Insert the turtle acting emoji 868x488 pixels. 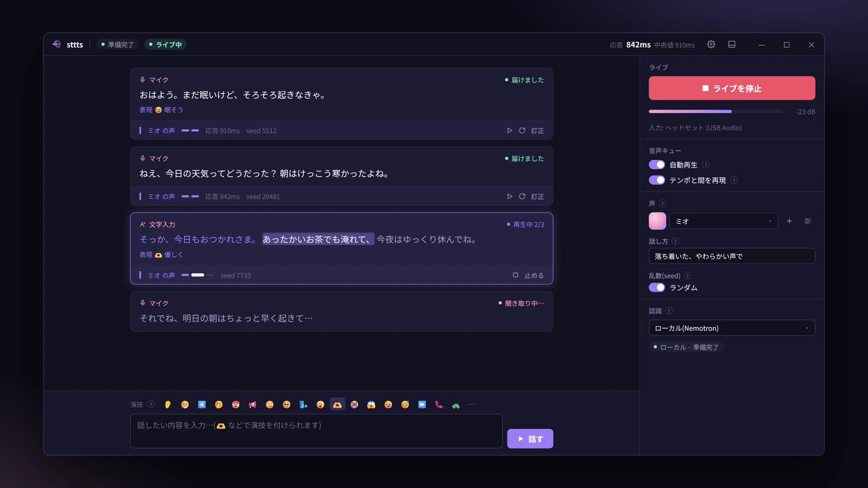(456, 405)
